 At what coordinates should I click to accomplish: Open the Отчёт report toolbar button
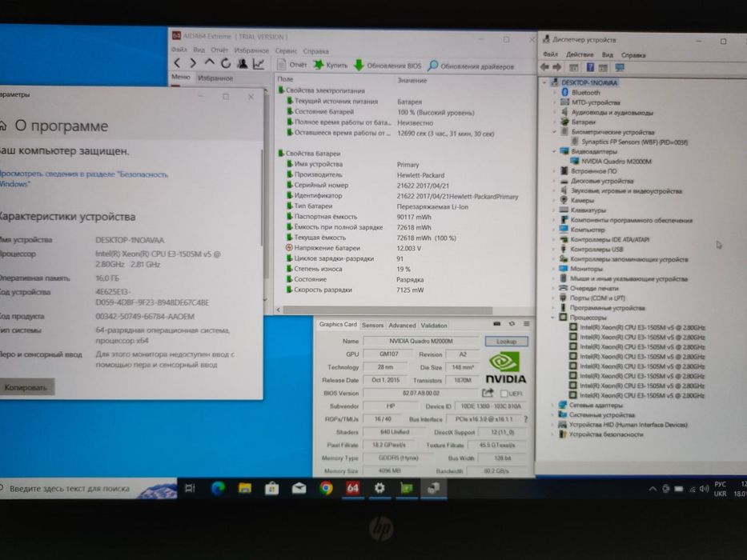tap(292, 65)
